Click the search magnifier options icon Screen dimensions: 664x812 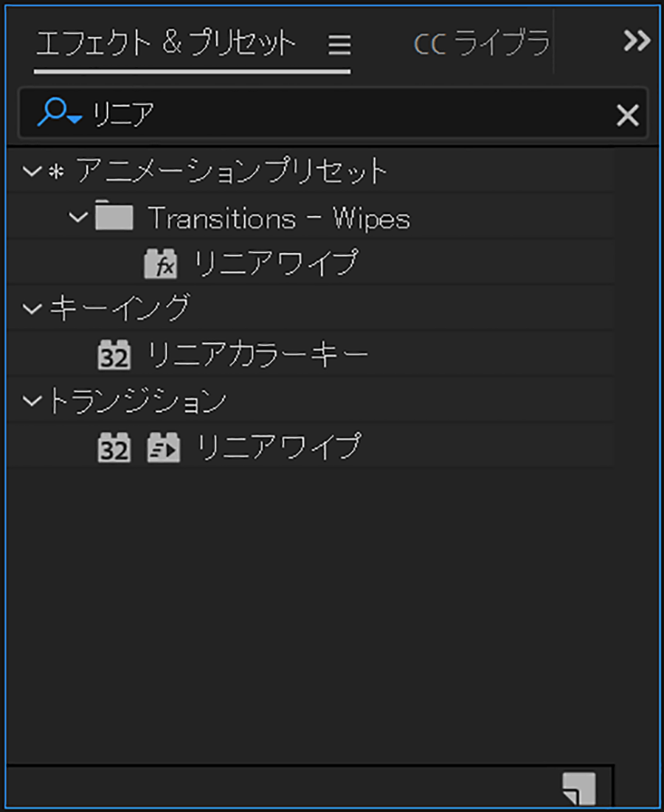pyautogui.click(x=59, y=115)
